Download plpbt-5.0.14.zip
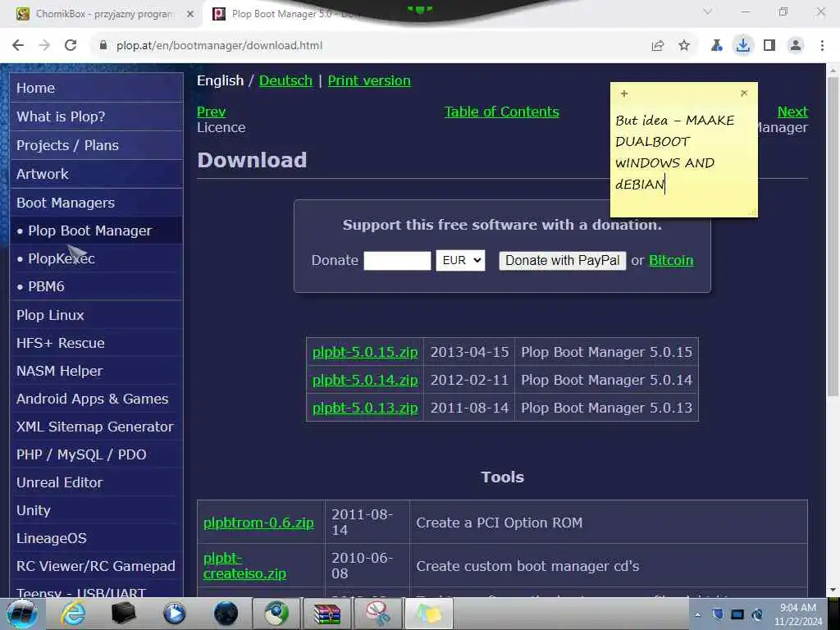840x630 pixels. point(365,380)
